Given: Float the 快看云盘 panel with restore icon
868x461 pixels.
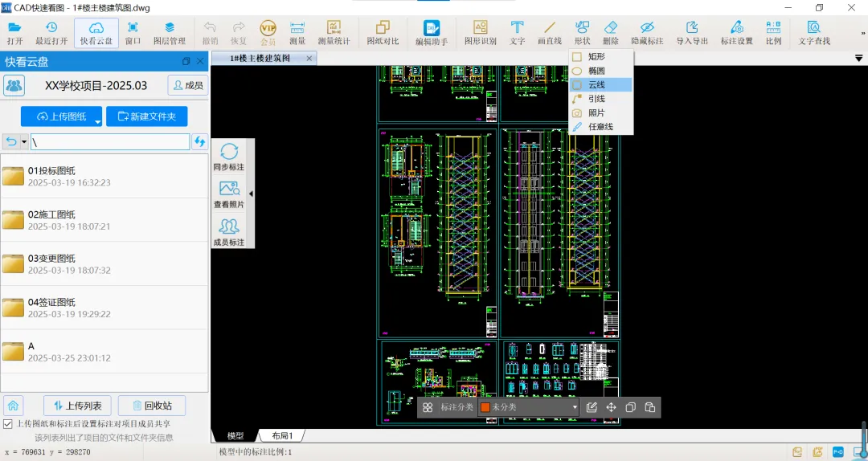Looking at the screenshot, I should click(186, 61).
